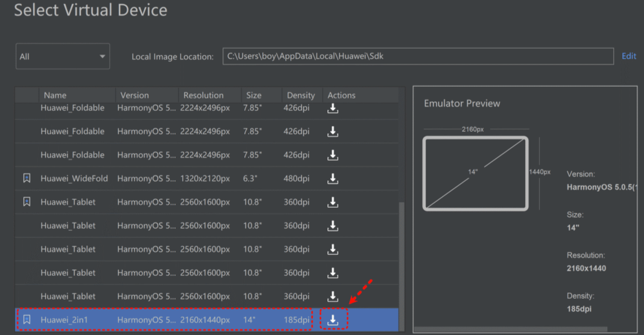Click the emulator preview screen diagram
The height and width of the screenshot is (335, 644).
point(476,174)
